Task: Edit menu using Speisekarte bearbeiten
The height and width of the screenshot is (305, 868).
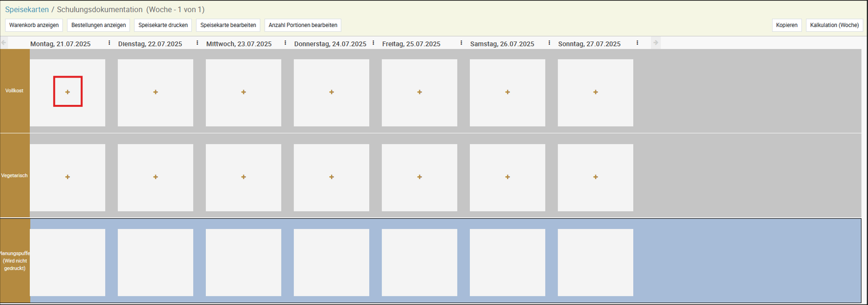Action: (x=228, y=25)
